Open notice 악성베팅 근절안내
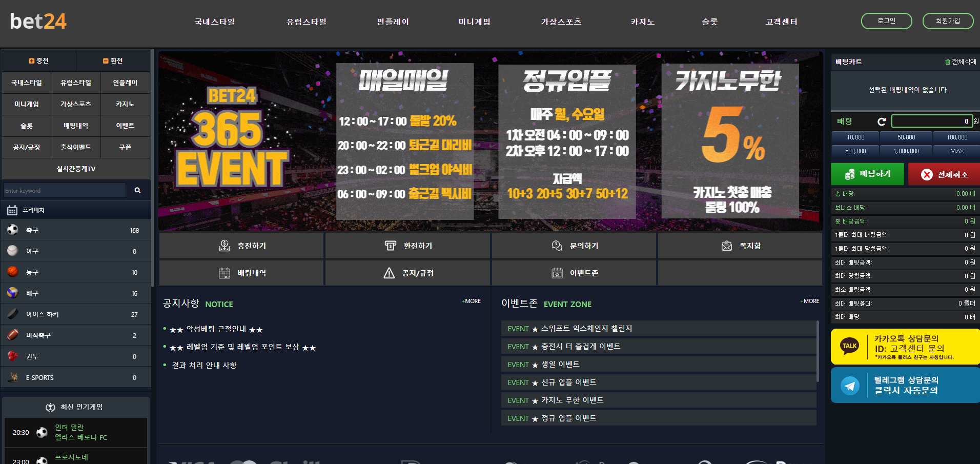Image resolution: width=980 pixels, height=464 pixels. point(216,329)
